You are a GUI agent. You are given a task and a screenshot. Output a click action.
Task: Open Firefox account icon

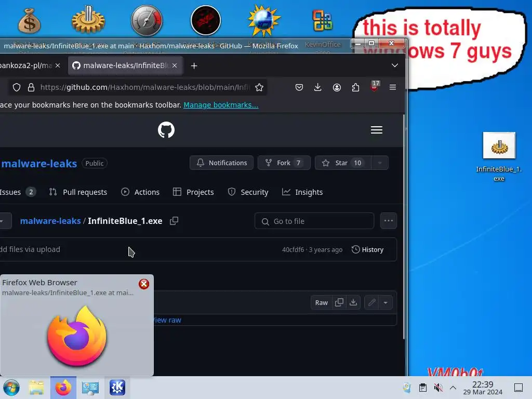(x=337, y=87)
